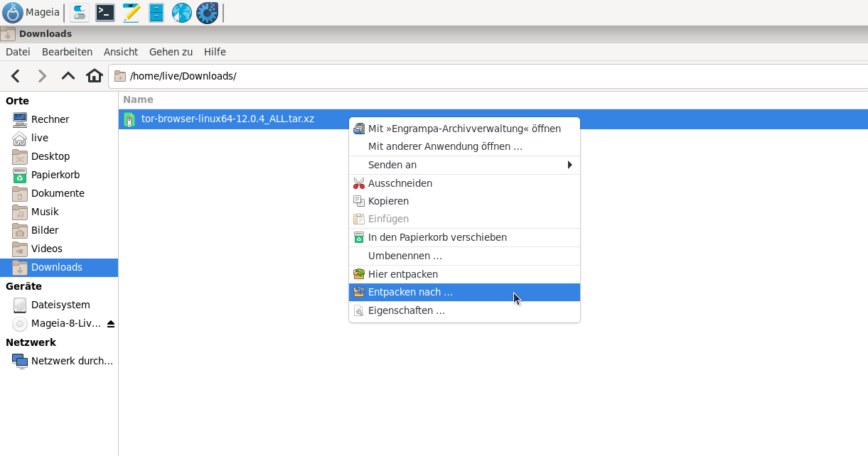This screenshot has height=456, width=868.
Task: Go back with the left arrow button
Action: (x=16, y=76)
